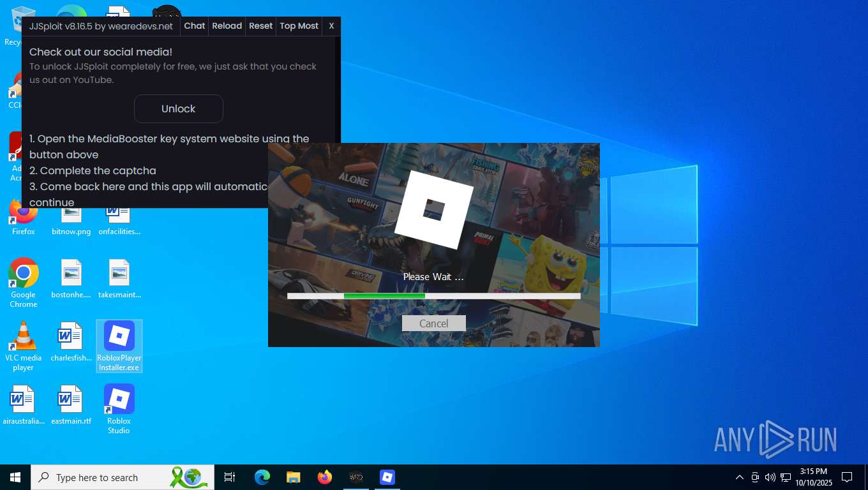
Task: Switch to JJSploit WRD taskbar icon
Action: click(x=356, y=477)
